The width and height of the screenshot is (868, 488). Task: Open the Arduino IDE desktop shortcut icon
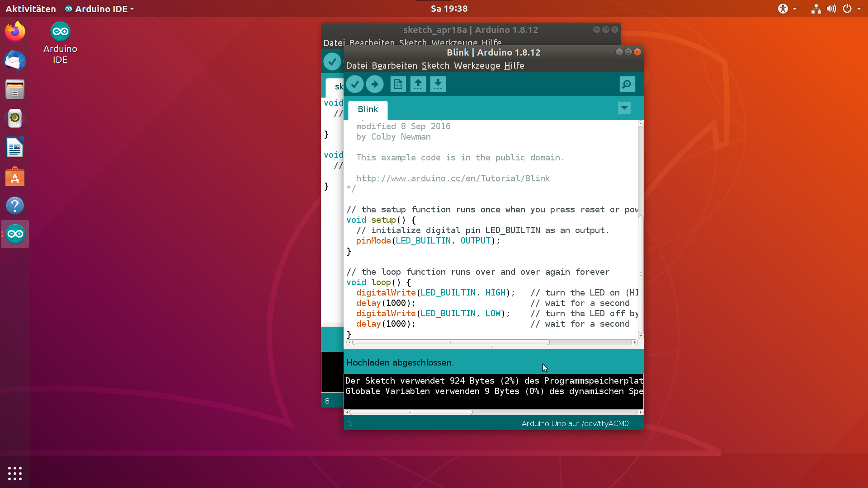[x=60, y=43]
